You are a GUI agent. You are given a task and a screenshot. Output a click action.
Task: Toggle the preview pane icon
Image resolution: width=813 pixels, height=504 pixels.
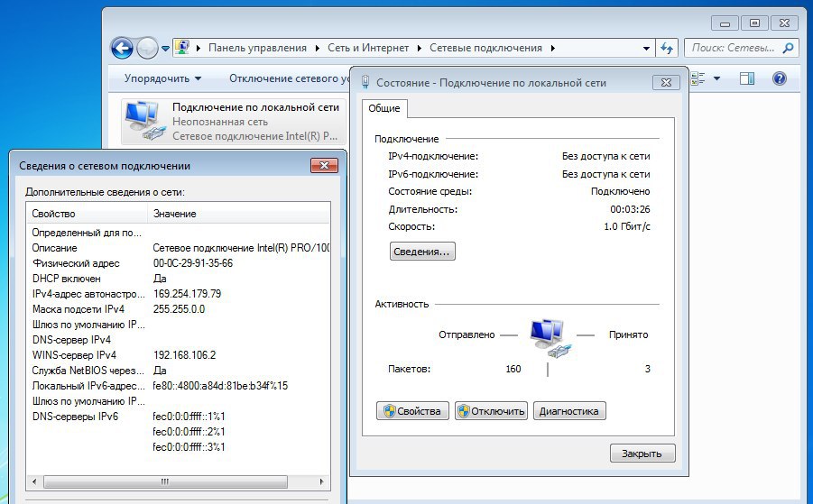(x=746, y=78)
